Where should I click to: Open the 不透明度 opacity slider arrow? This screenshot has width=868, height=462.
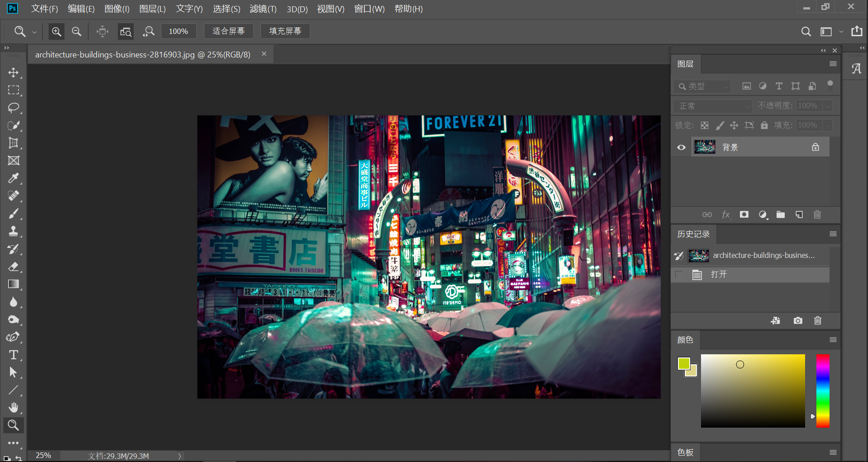[x=828, y=106]
